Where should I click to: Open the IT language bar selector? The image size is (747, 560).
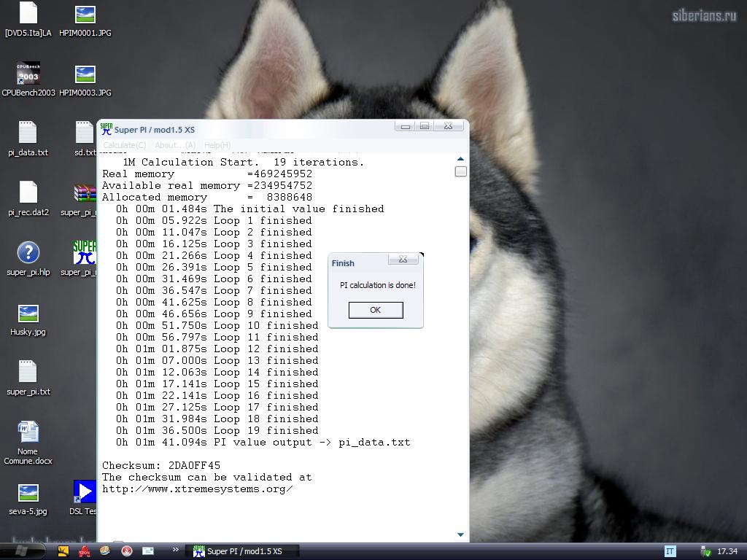tap(670, 551)
